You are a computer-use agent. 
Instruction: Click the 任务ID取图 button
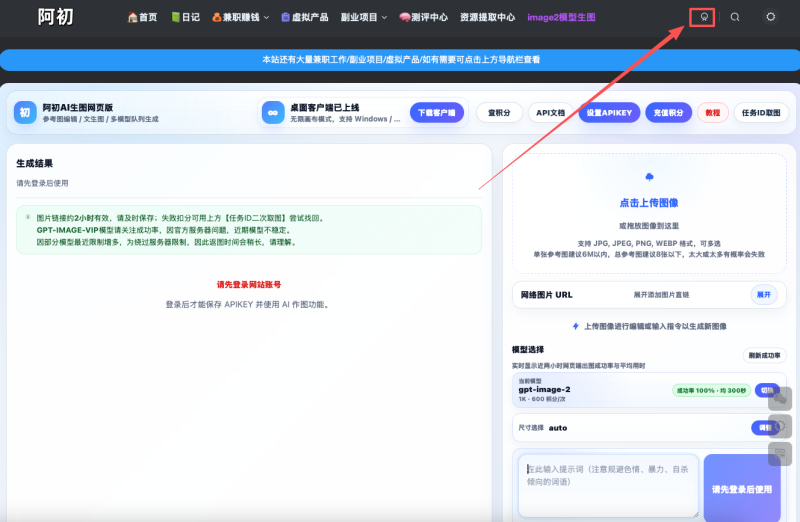[761, 113]
